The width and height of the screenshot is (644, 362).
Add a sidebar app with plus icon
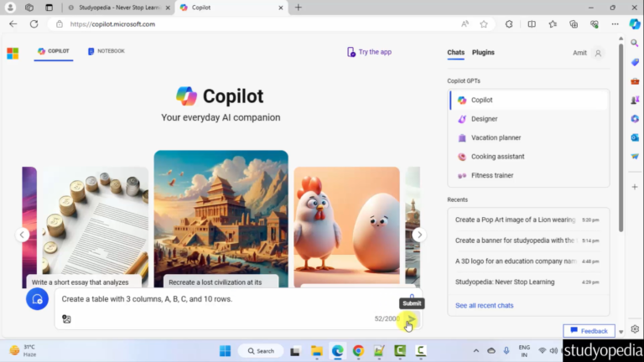point(635,187)
